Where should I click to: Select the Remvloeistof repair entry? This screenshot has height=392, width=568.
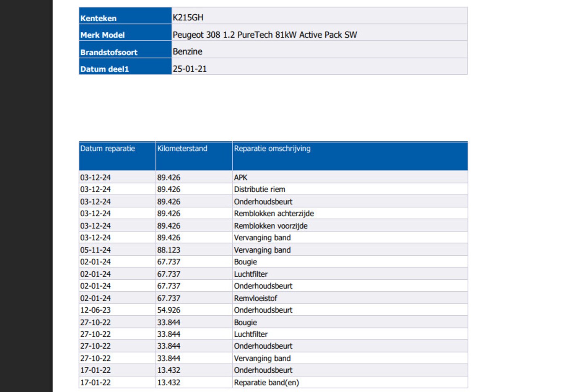click(256, 298)
